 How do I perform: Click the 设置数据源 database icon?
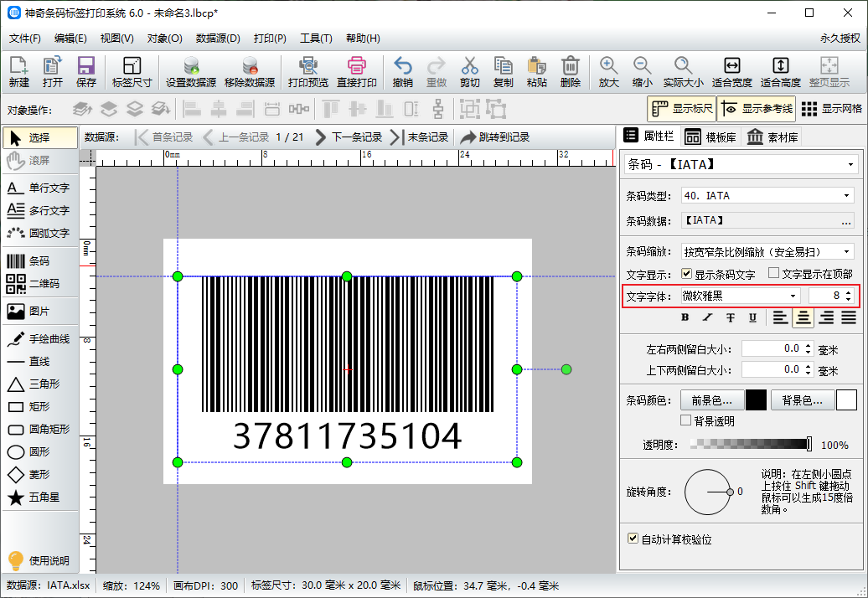[191, 66]
